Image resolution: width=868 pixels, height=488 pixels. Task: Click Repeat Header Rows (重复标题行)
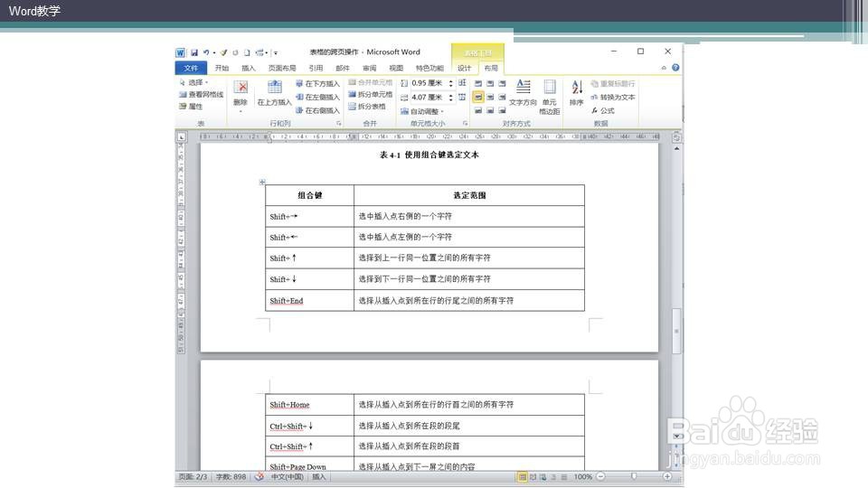613,83
